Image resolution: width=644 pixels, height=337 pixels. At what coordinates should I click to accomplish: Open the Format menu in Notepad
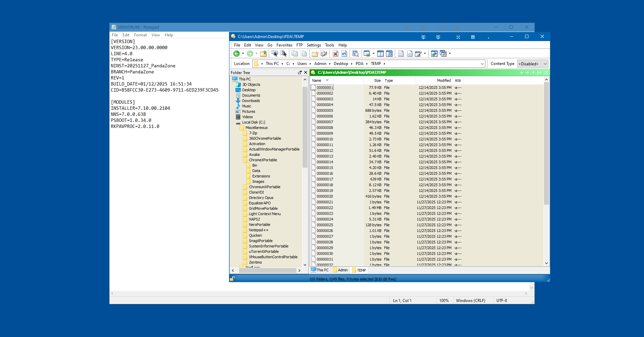(x=140, y=35)
